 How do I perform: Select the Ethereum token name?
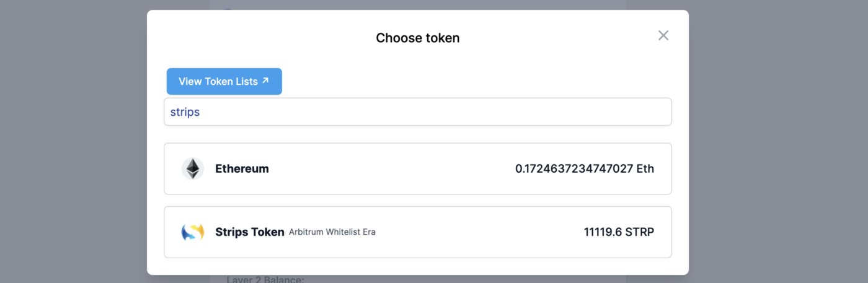[x=242, y=168]
